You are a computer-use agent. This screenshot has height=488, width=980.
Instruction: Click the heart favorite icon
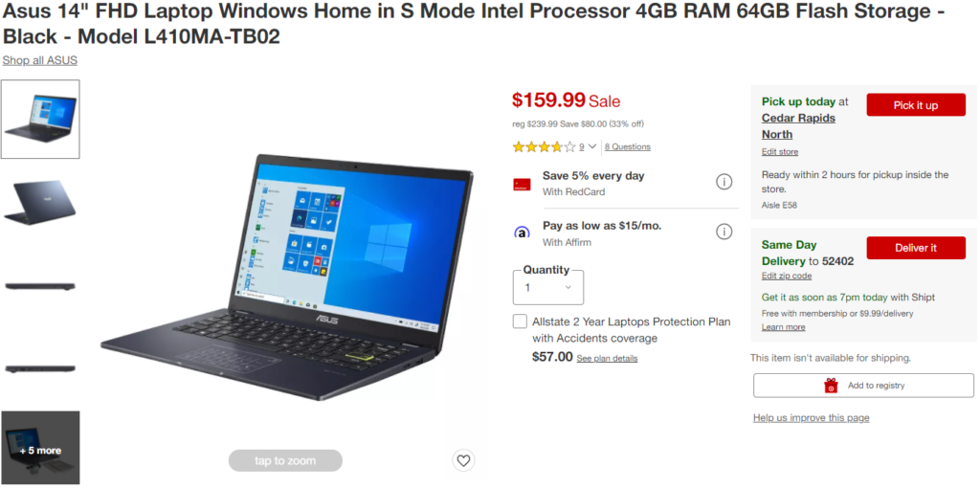[463, 460]
